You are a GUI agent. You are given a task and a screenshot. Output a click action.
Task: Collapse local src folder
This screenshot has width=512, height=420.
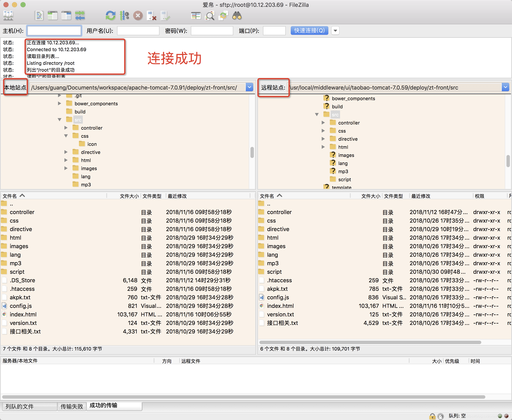click(x=59, y=120)
